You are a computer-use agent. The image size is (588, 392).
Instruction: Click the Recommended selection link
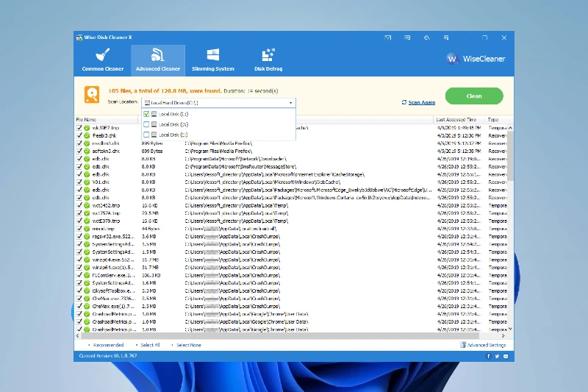108,345
